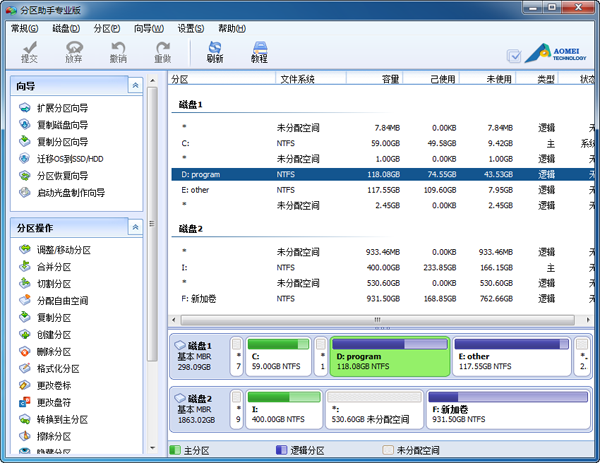Refresh disks with the 刷新 icon

(x=214, y=51)
